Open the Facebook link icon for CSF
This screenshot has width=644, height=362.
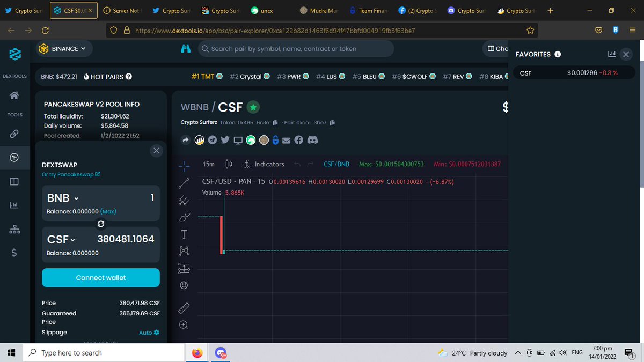(298, 140)
